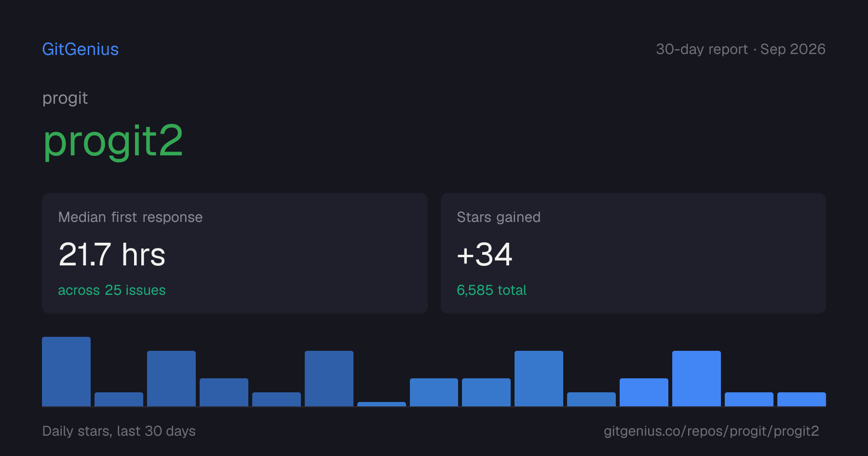Select the third bar in daily stars chart
The width and height of the screenshot is (868, 456).
click(171, 378)
